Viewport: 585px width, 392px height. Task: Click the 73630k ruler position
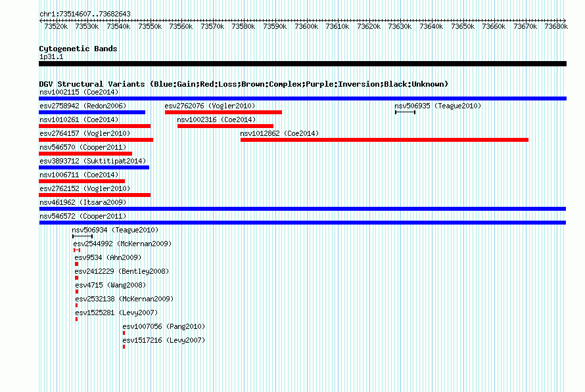click(400, 26)
